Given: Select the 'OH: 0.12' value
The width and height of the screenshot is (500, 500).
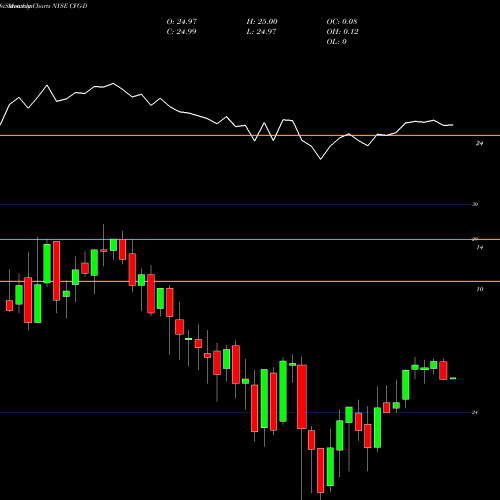Looking at the screenshot, I should 342,32.
